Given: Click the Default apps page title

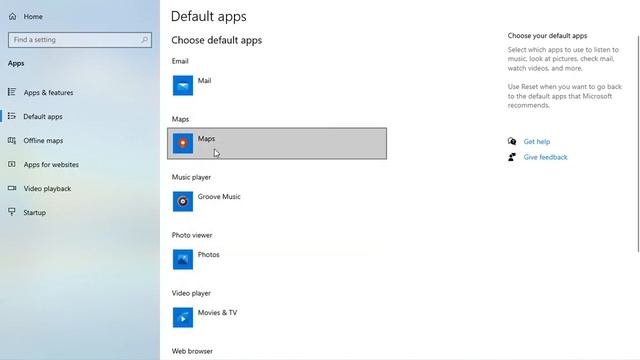Looking at the screenshot, I should [209, 16].
